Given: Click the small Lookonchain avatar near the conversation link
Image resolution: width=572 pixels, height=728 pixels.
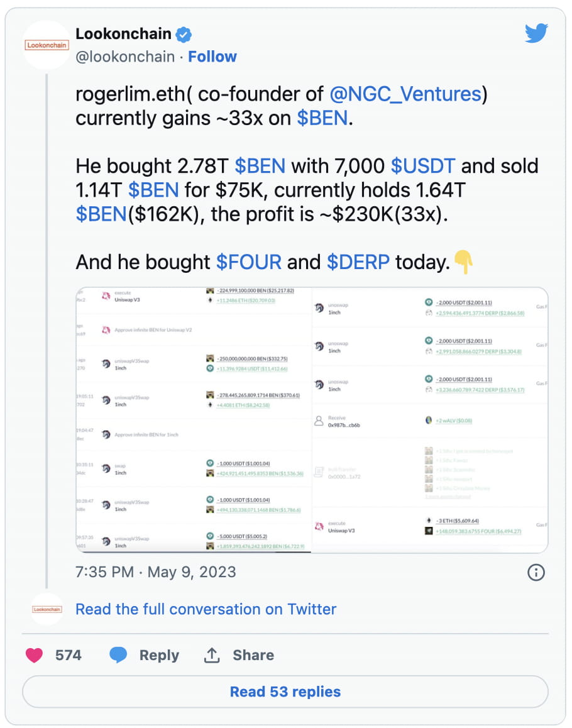Looking at the screenshot, I should 47,609.
